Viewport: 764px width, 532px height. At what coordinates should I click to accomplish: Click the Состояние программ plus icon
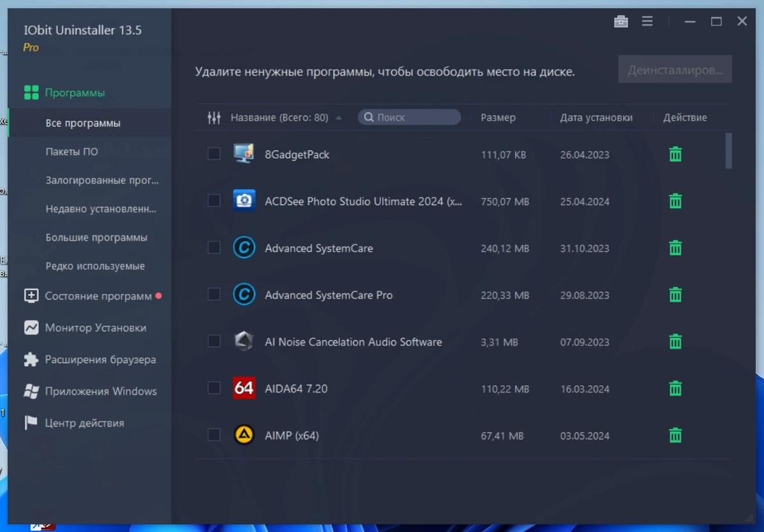pos(31,296)
